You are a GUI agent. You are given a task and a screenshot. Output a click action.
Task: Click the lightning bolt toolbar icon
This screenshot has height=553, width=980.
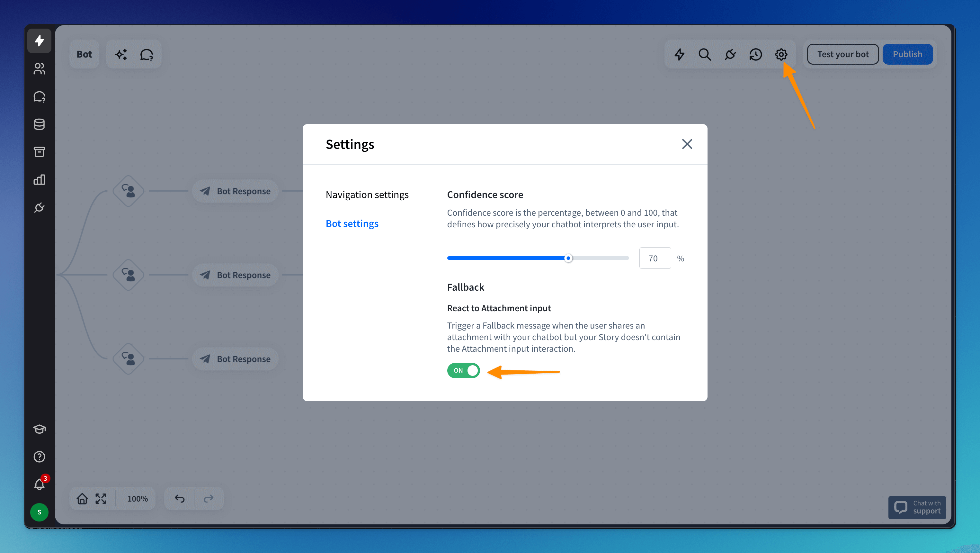pyautogui.click(x=680, y=54)
